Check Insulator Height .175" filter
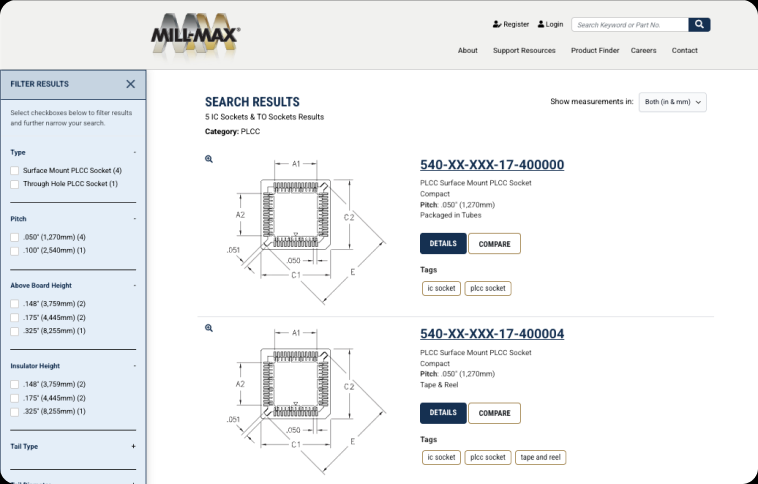Image resolution: width=758 pixels, height=484 pixels. click(x=15, y=398)
